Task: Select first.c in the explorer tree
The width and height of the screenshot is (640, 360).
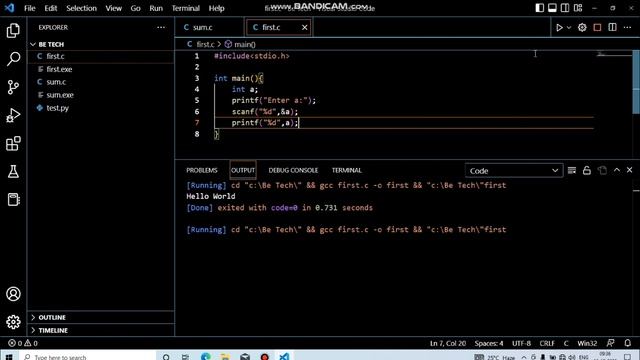Action: (101, 56)
